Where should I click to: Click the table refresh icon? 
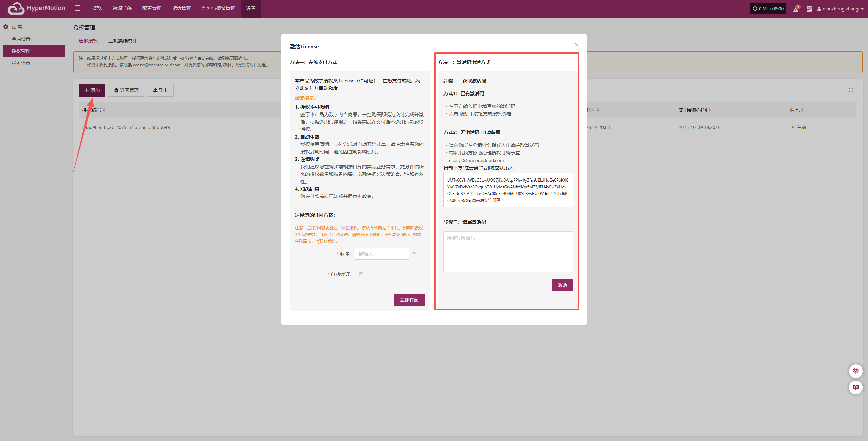851,90
